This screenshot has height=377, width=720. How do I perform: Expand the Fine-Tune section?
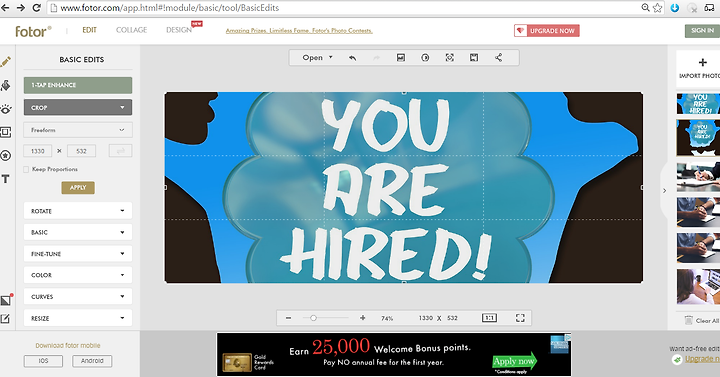(78, 253)
